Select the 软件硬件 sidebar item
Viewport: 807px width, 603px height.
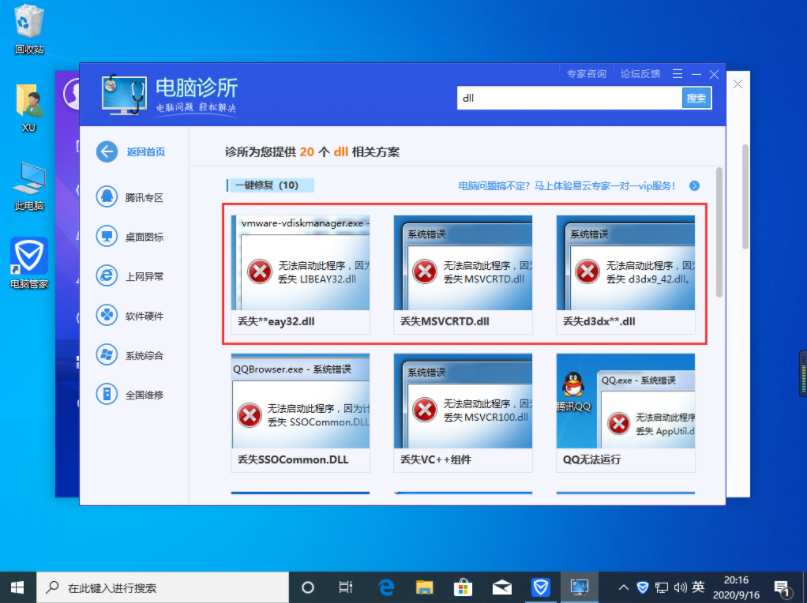point(131,315)
